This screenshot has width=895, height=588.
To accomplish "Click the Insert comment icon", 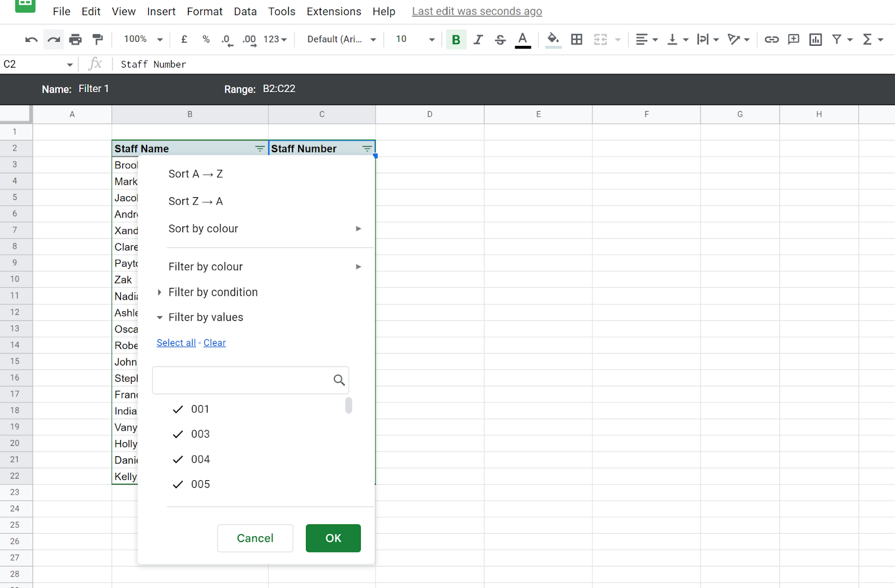I will point(793,39).
